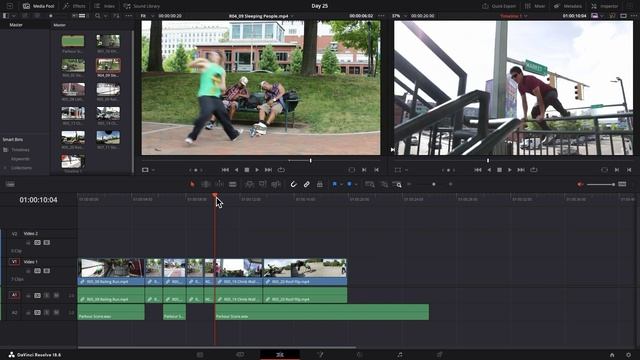Open the Sound Library panel
640x360 pixels.
tap(142, 6)
